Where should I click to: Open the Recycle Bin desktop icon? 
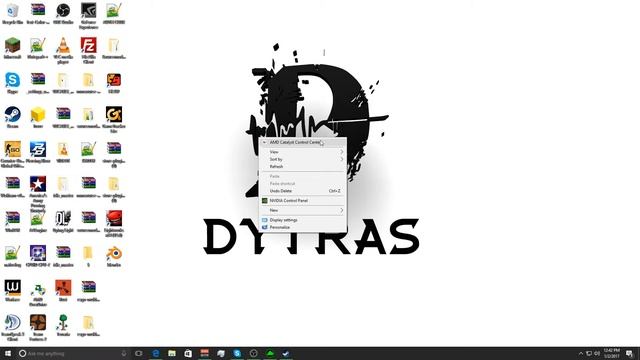point(13,11)
